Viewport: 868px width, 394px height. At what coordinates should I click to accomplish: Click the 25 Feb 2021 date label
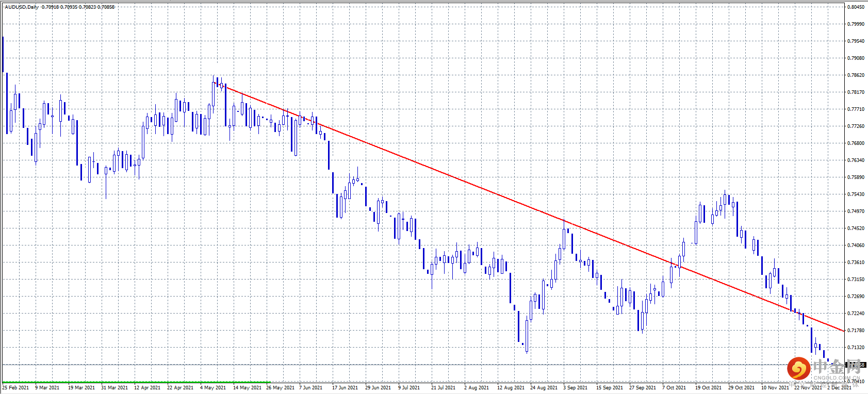pos(15,387)
